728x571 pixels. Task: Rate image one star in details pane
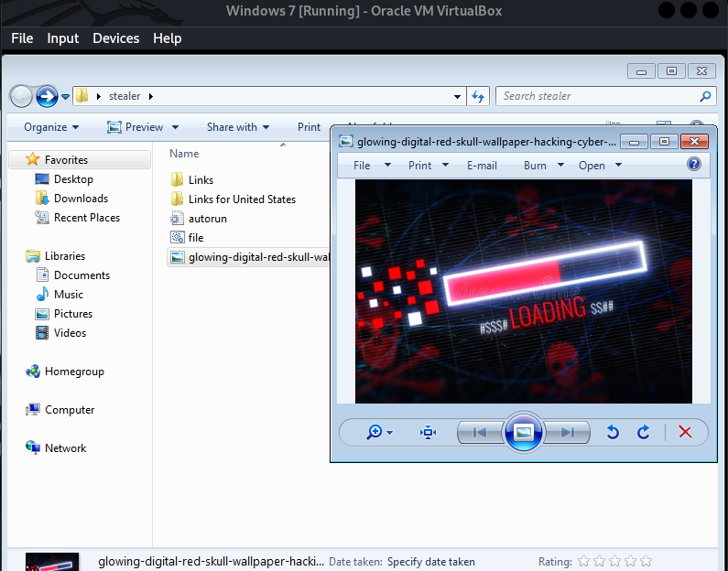pyautogui.click(x=584, y=561)
